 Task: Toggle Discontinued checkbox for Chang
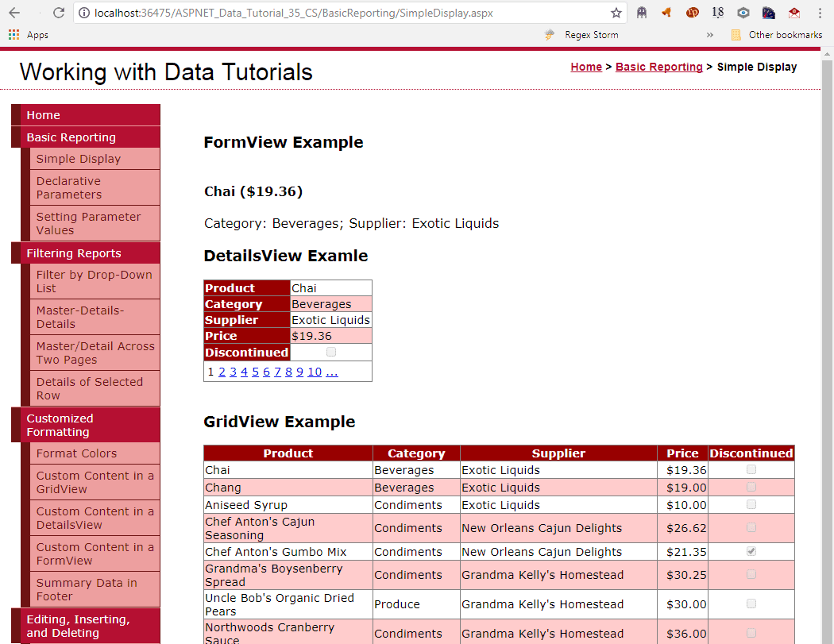(750, 487)
